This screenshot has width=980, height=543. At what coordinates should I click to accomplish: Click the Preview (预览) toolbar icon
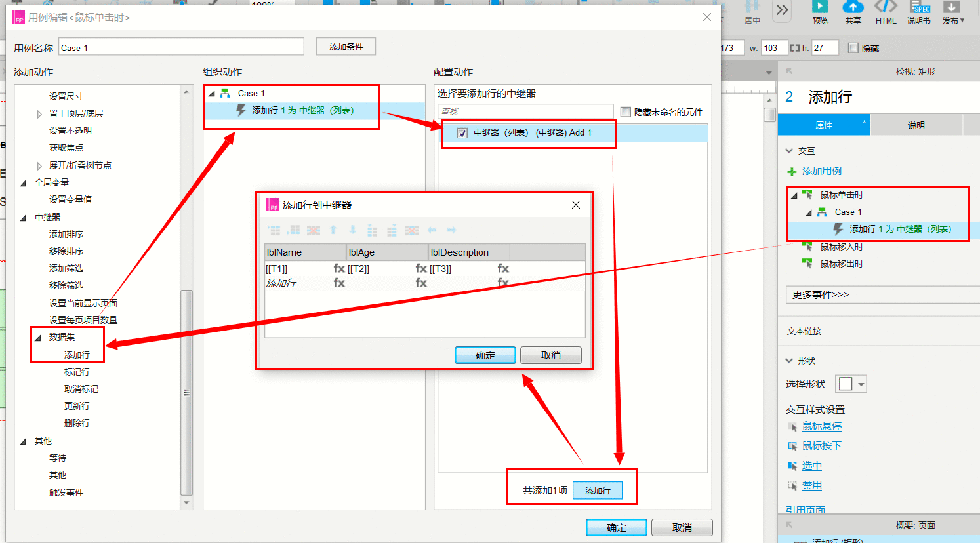click(x=820, y=7)
